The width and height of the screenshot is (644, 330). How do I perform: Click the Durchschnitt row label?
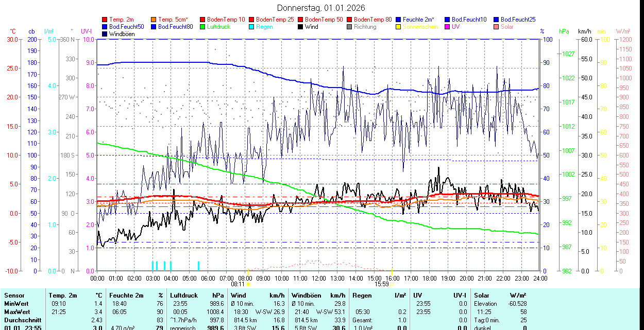coord(19,320)
